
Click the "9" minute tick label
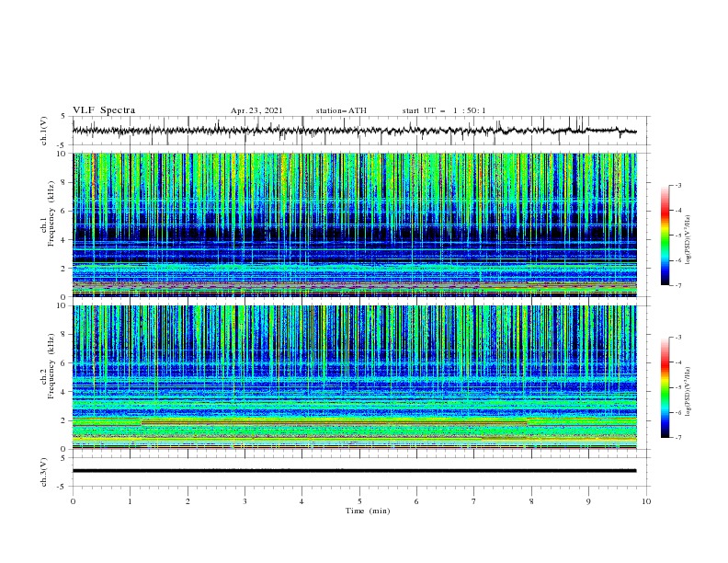[588, 501]
